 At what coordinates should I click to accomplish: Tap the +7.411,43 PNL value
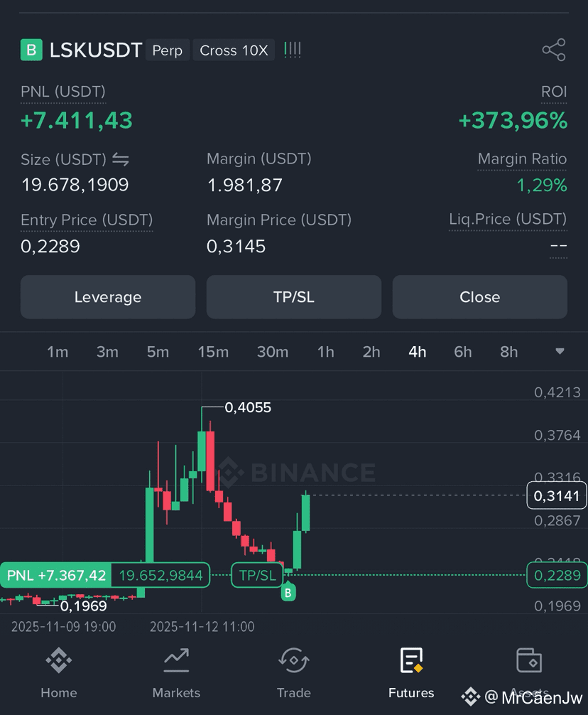[77, 120]
